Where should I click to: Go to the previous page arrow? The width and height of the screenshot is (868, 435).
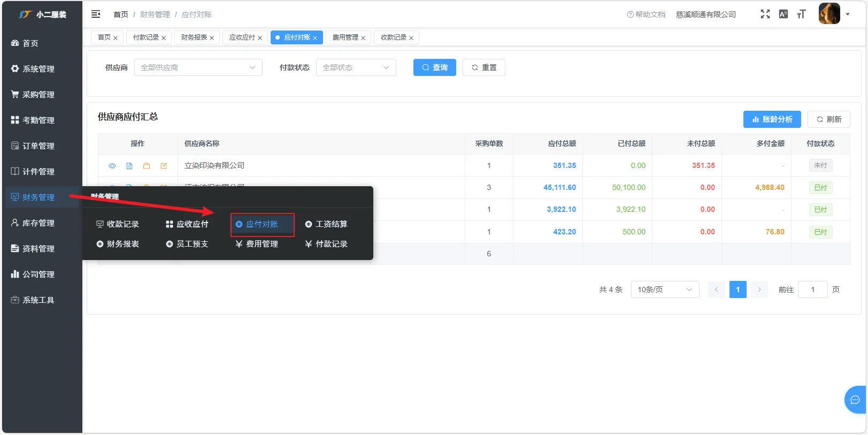716,289
